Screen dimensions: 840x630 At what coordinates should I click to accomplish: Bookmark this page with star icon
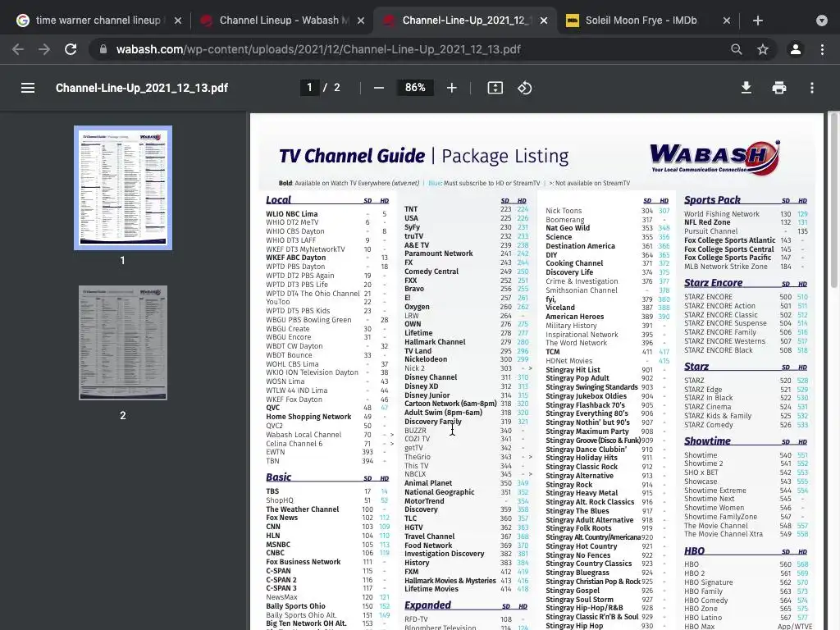pyautogui.click(x=763, y=49)
